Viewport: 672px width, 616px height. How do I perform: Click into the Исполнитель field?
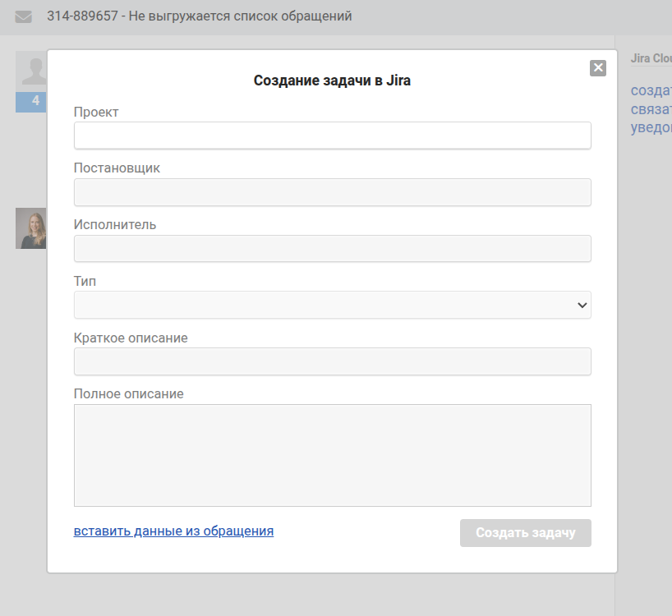pyautogui.click(x=332, y=249)
